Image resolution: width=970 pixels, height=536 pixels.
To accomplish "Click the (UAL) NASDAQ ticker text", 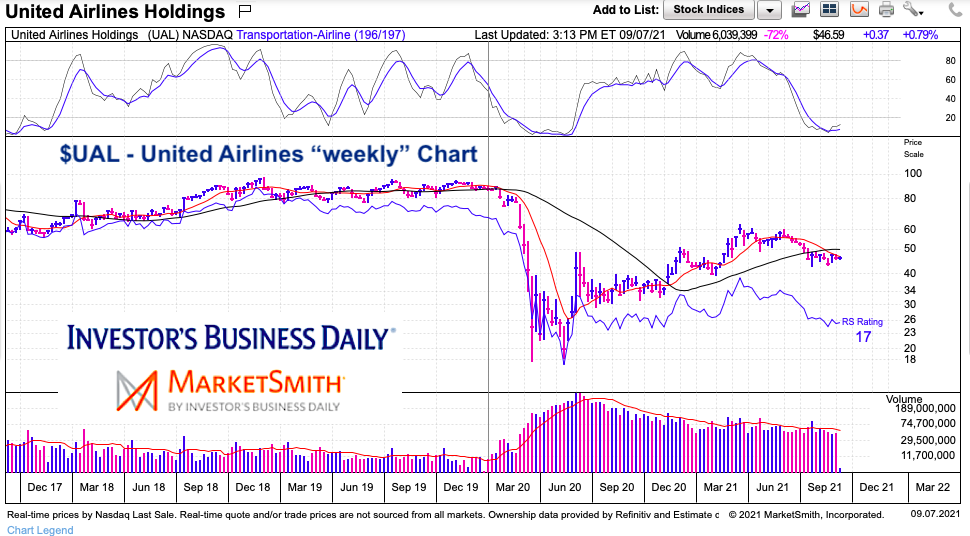I will click(x=191, y=35).
